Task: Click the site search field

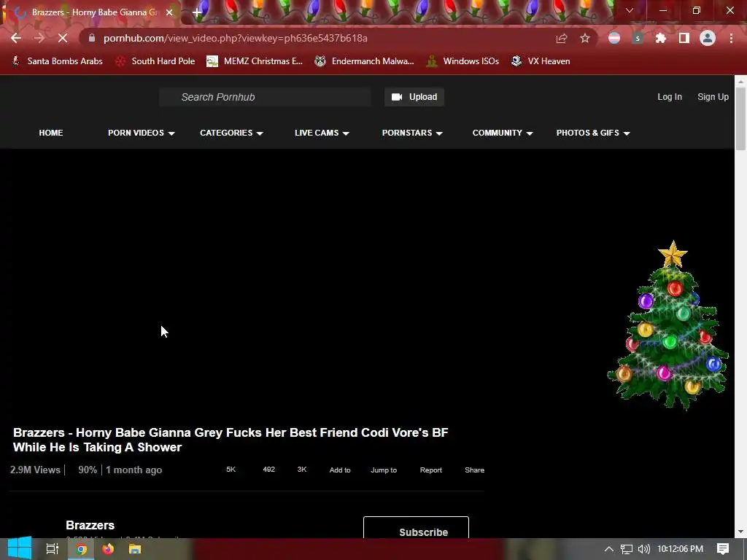Action: coord(266,97)
